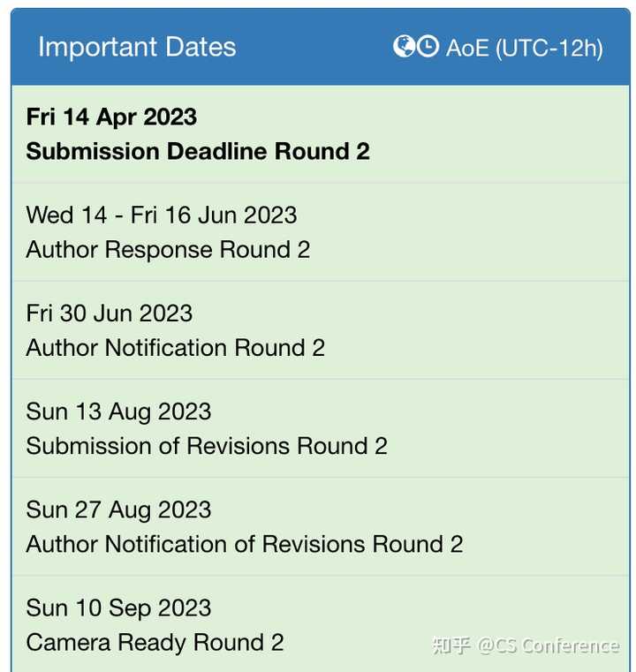
Task: Select the Sun 27 Aug 2023 date
Action: [x=118, y=510]
